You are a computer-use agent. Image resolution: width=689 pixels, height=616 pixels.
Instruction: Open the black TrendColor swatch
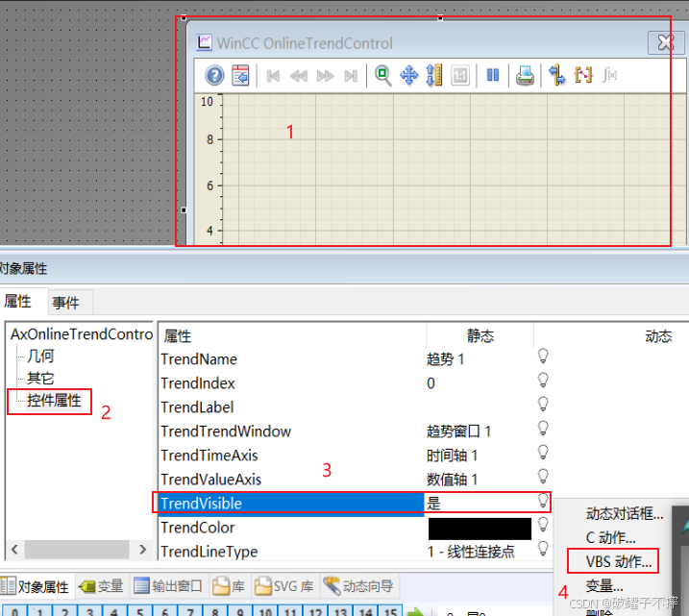[x=480, y=529]
